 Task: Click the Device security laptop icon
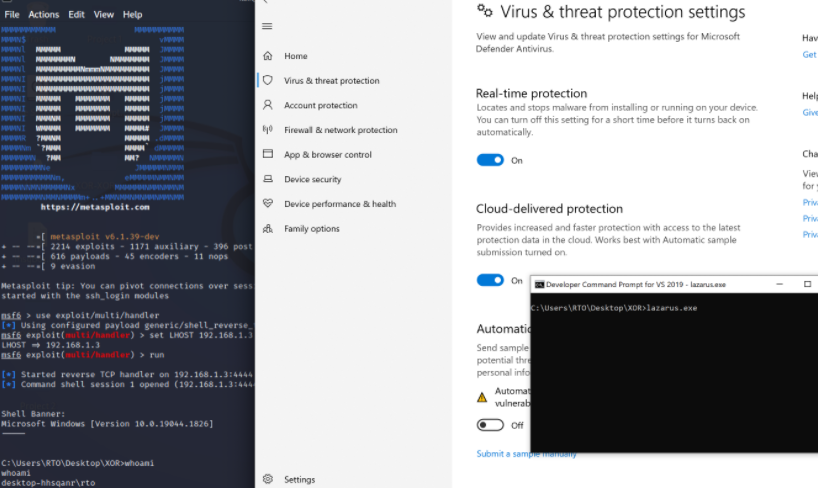click(x=268, y=179)
